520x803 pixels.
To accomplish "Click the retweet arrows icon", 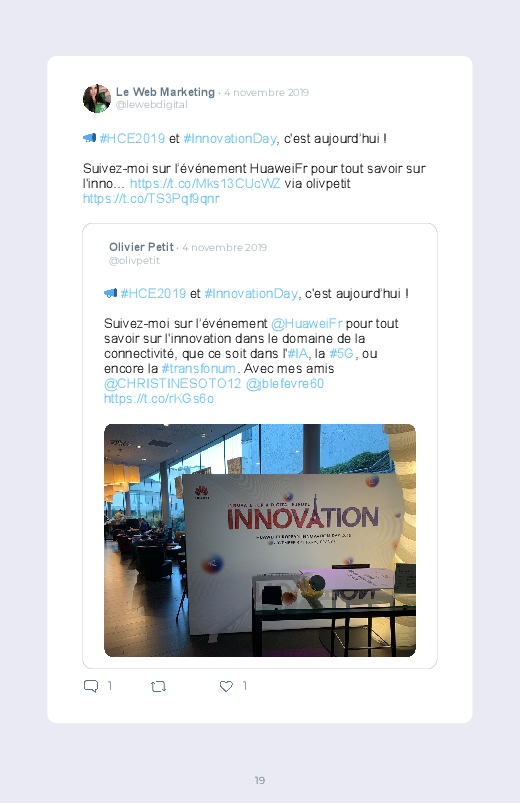I will [158, 686].
